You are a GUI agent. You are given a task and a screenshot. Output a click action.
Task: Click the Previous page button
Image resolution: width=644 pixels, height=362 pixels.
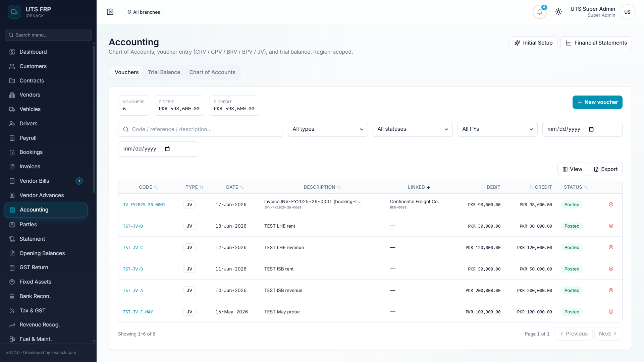coord(573,334)
